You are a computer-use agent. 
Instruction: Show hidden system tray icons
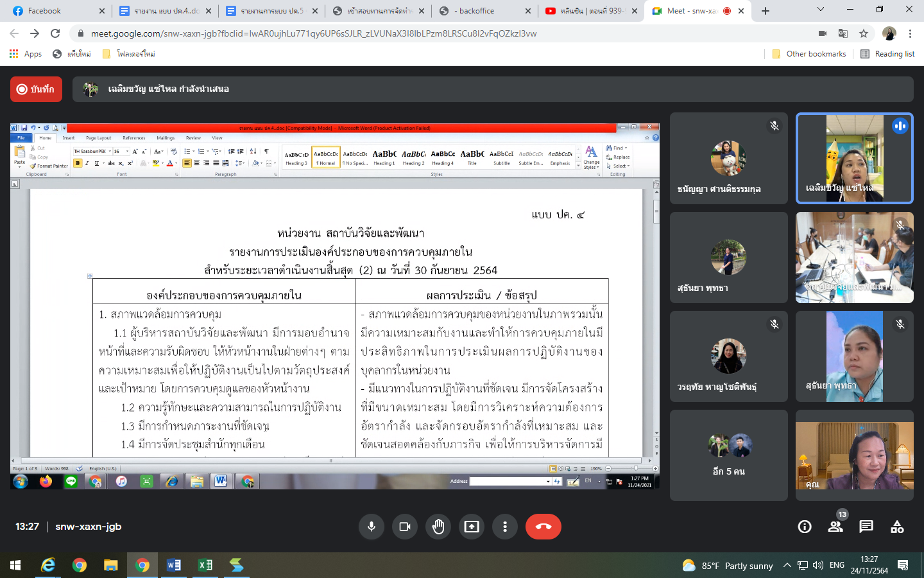(787, 565)
